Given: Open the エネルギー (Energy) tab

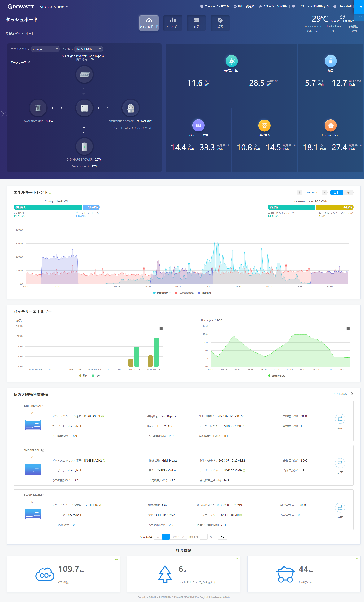Looking at the screenshot, I should pos(173,23).
